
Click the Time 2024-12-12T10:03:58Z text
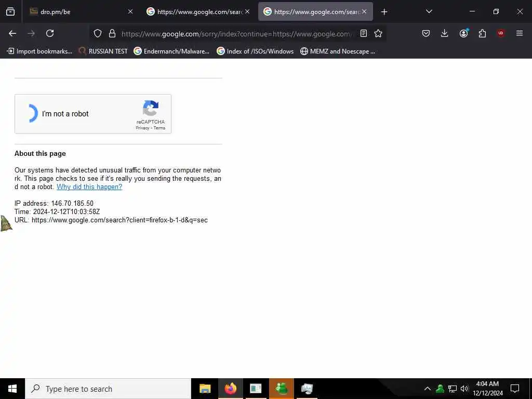[57, 211]
